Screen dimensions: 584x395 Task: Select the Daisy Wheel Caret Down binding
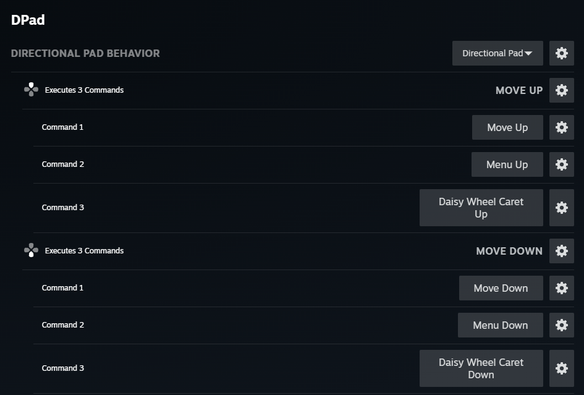tap(481, 368)
